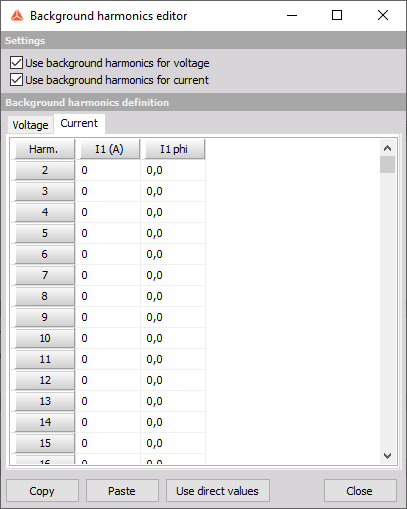Select the Current tab
Image resolution: width=407 pixels, height=509 pixels.
point(79,123)
